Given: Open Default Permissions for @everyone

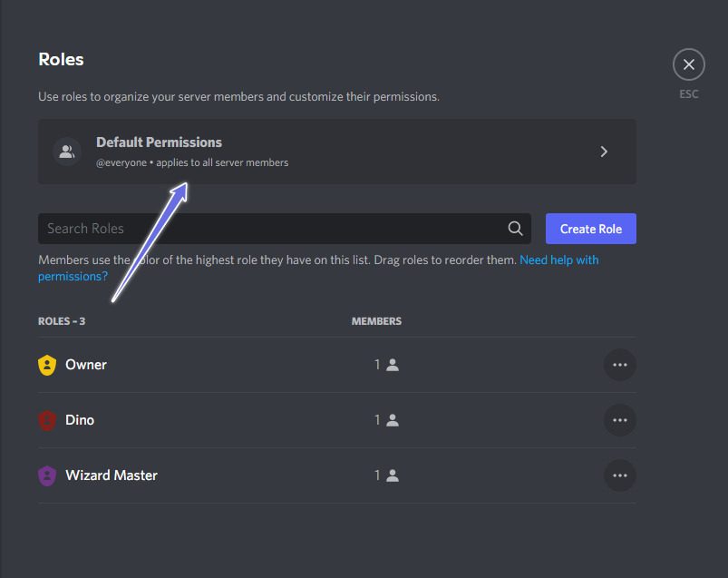Looking at the screenshot, I should click(x=337, y=152).
